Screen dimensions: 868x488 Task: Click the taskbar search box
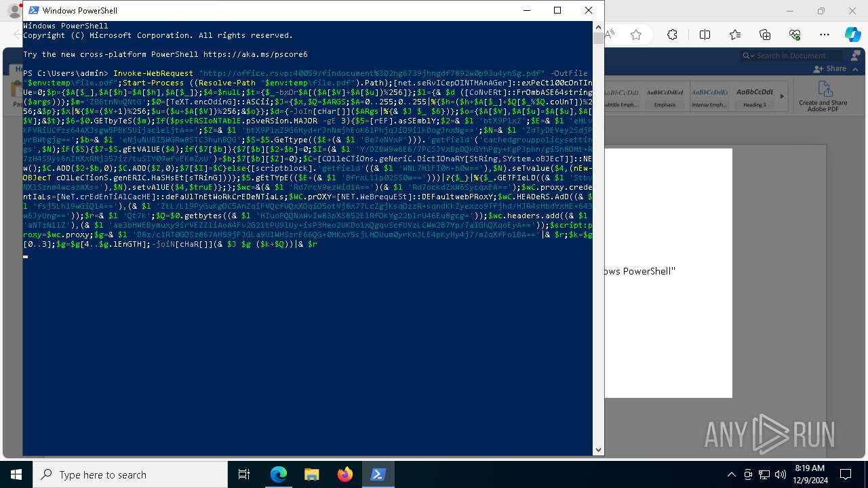pos(130,474)
